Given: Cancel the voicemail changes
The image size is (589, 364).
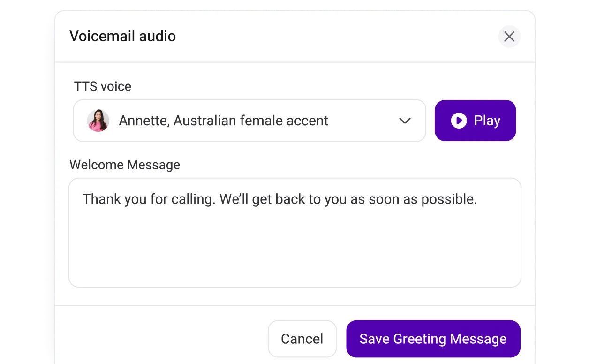Looking at the screenshot, I should tap(302, 339).
